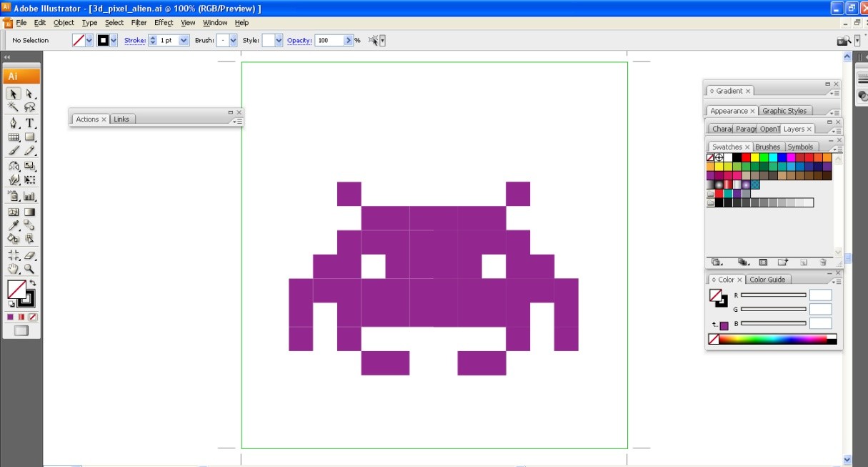Viewport: 868px width, 467px height.
Task: Open the fill color dropdown in control bar
Action: pyautogui.click(x=89, y=40)
